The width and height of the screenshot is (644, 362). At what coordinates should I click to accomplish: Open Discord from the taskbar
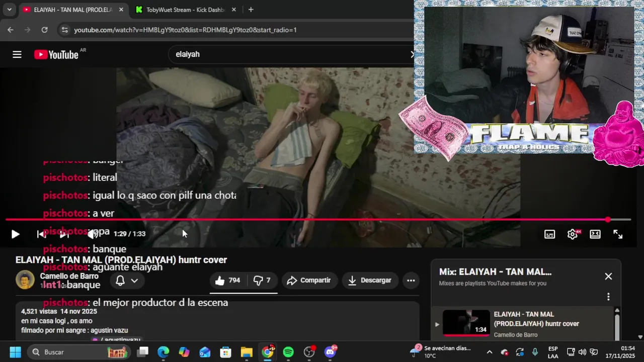tap(331, 351)
